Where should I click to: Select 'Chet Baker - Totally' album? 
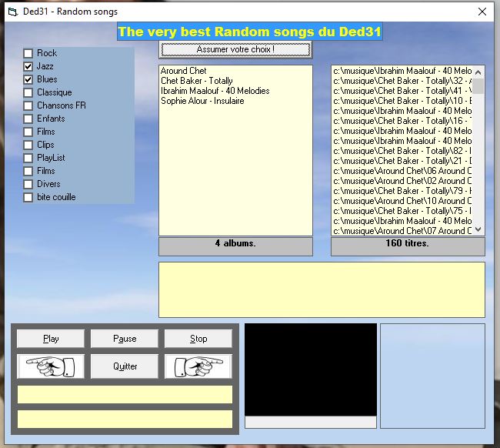197,81
